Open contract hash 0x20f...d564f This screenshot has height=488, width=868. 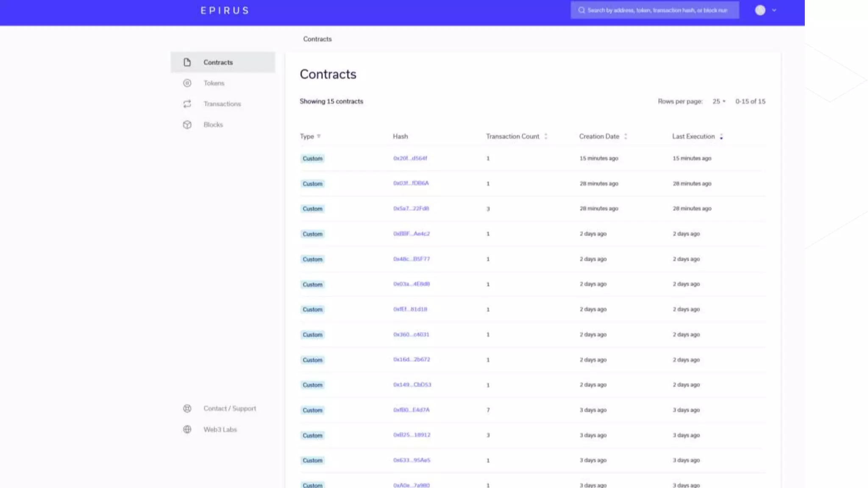[x=410, y=158]
